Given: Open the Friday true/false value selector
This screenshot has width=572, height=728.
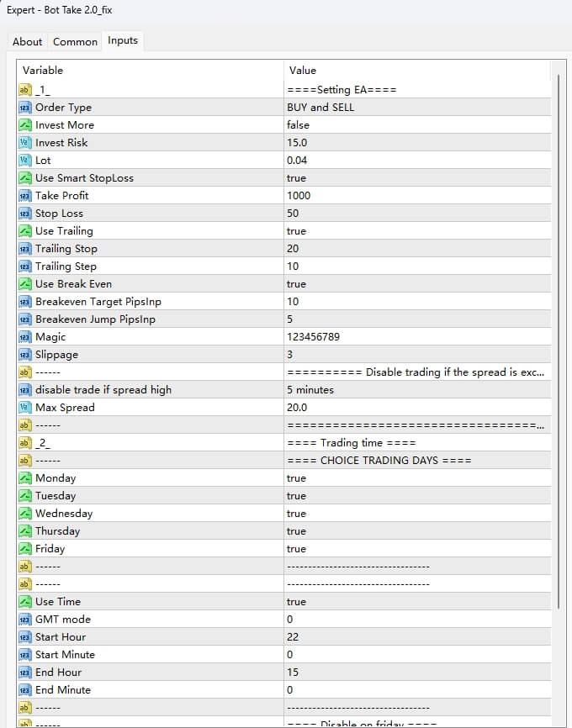Looking at the screenshot, I should (x=296, y=549).
